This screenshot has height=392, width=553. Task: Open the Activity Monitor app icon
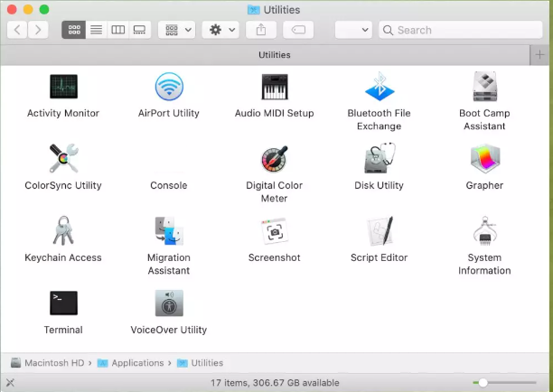(63, 87)
